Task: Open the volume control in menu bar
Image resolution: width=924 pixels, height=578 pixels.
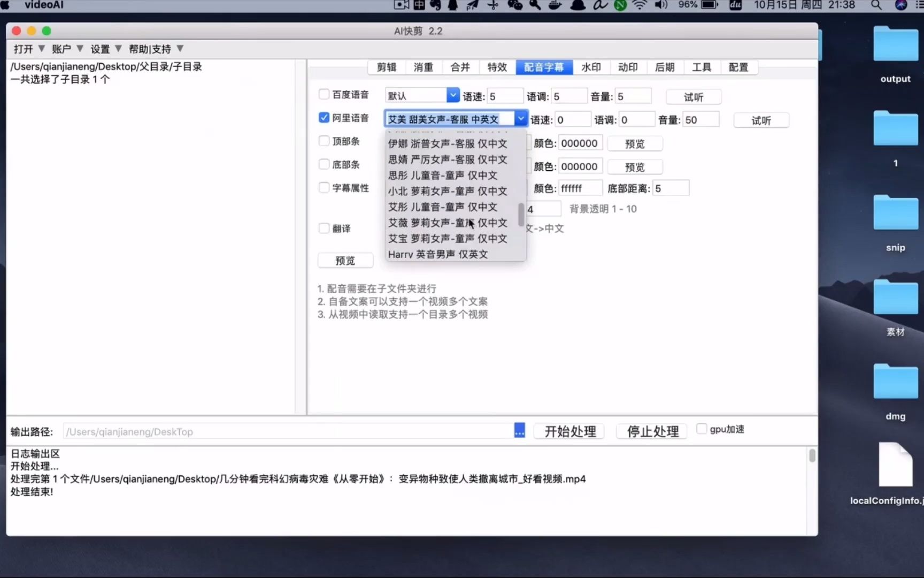Action: click(x=661, y=5)
